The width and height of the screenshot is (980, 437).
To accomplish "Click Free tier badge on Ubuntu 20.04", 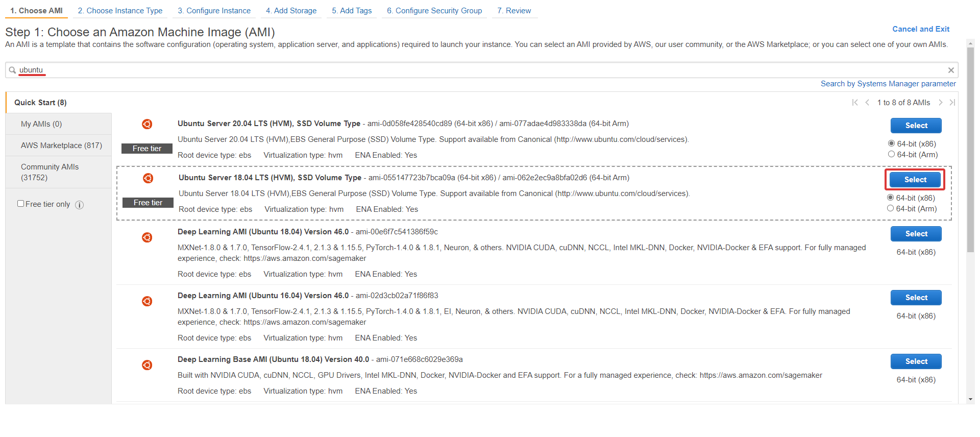I will 147,149.
